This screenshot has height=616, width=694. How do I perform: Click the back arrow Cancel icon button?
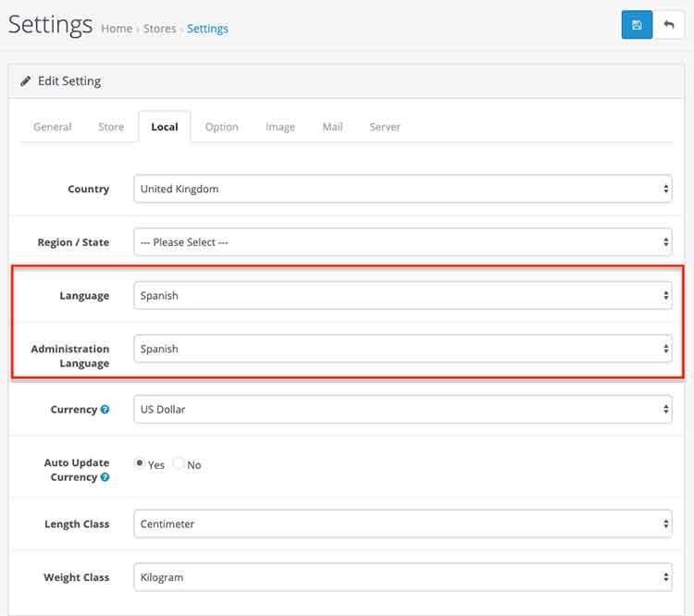tap(669, 25)
